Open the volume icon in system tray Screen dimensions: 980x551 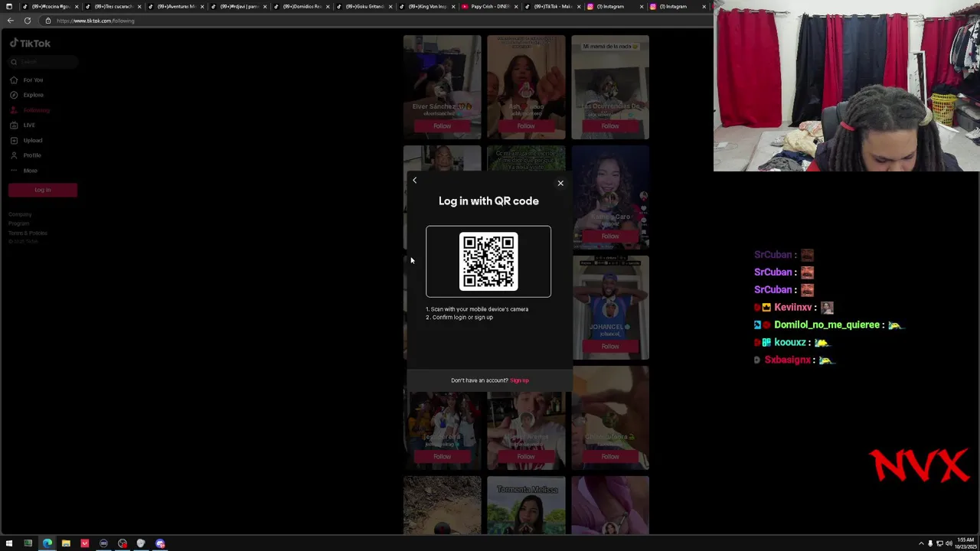click(948, 543)
